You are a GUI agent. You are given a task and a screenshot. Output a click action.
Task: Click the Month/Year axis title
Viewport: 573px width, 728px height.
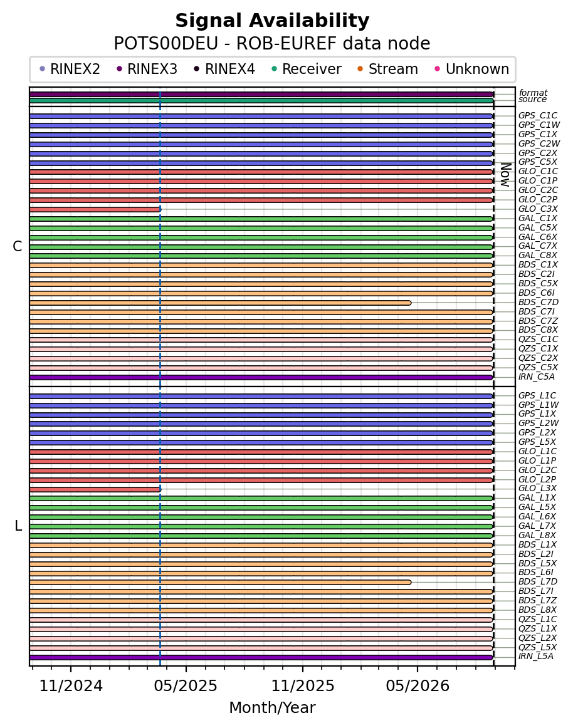(272, 708)
